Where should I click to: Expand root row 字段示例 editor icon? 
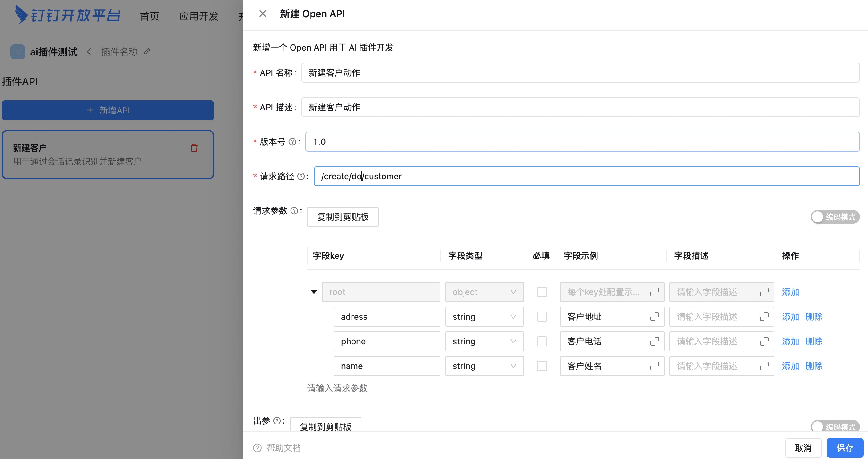click(654, 292)
